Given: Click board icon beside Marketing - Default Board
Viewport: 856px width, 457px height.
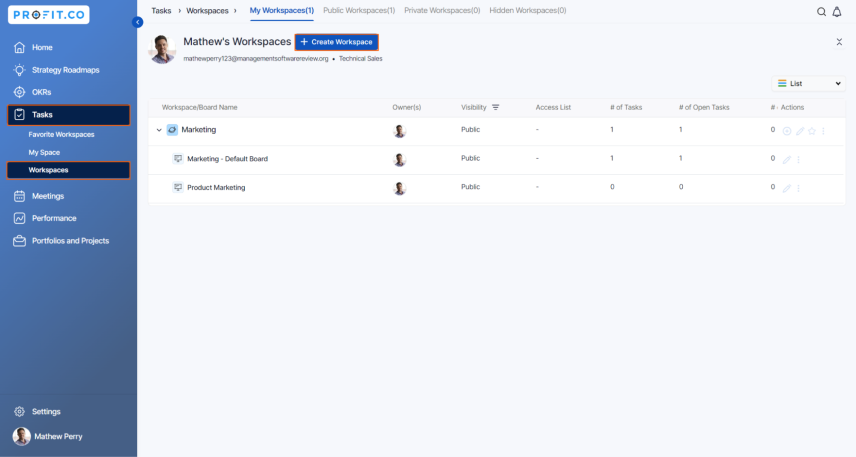Looking at the screenshot, I should point(178,159).
